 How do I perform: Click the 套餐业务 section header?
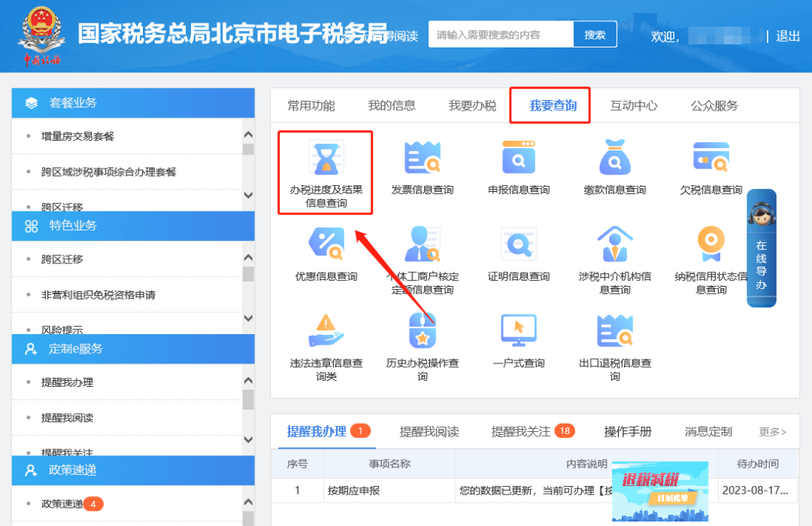pyautogui.click(x=133, y=102)
